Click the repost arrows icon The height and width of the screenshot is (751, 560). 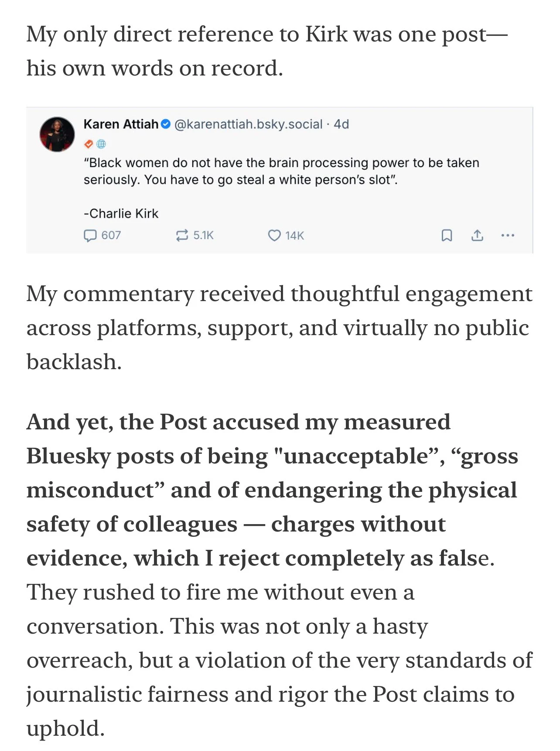[x=181, y=236]
